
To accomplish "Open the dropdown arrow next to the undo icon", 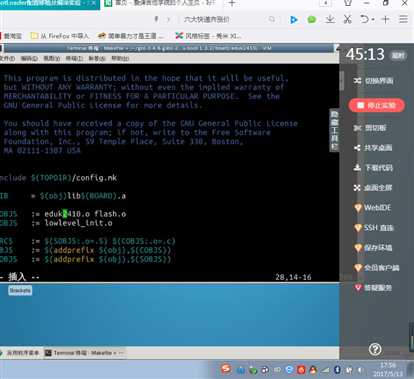I will [372, 20].
